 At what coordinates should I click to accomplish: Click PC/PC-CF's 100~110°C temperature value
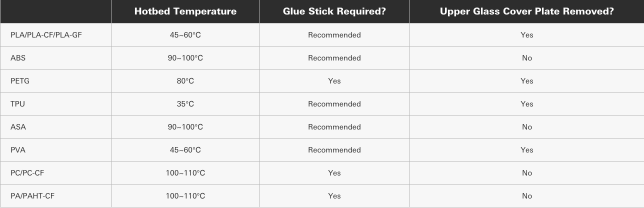click(185, 173)
